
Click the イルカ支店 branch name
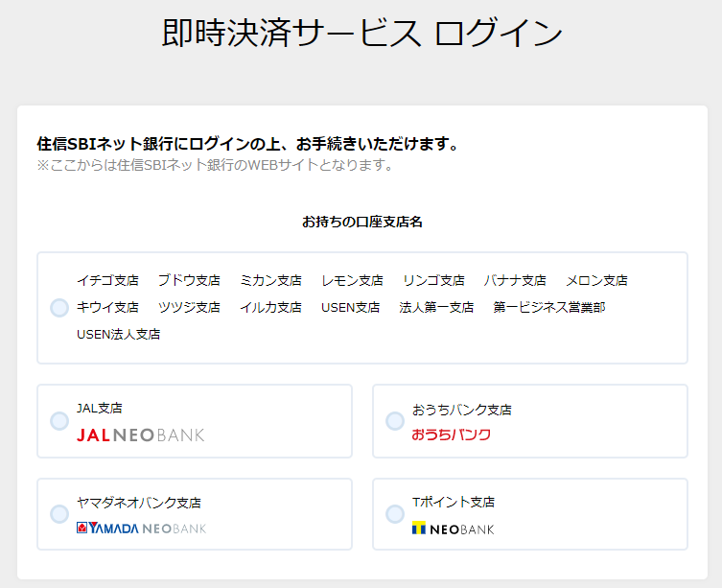(x=270, y=307)
